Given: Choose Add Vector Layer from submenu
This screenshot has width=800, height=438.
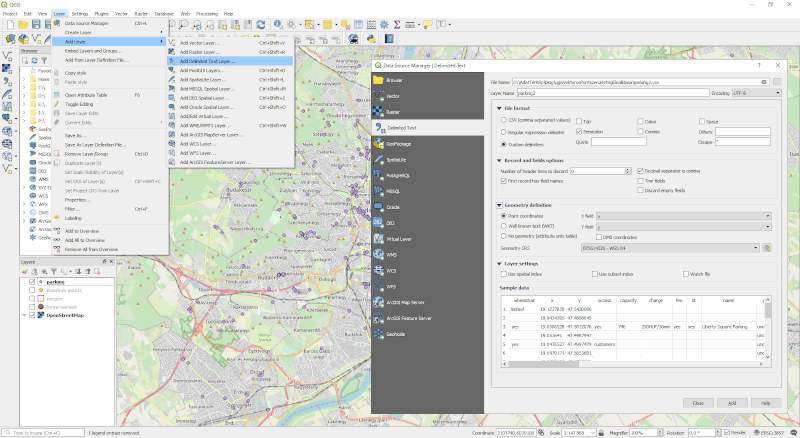Looking at the screenshot, I should pyautogui.click(x=231, y=43).
